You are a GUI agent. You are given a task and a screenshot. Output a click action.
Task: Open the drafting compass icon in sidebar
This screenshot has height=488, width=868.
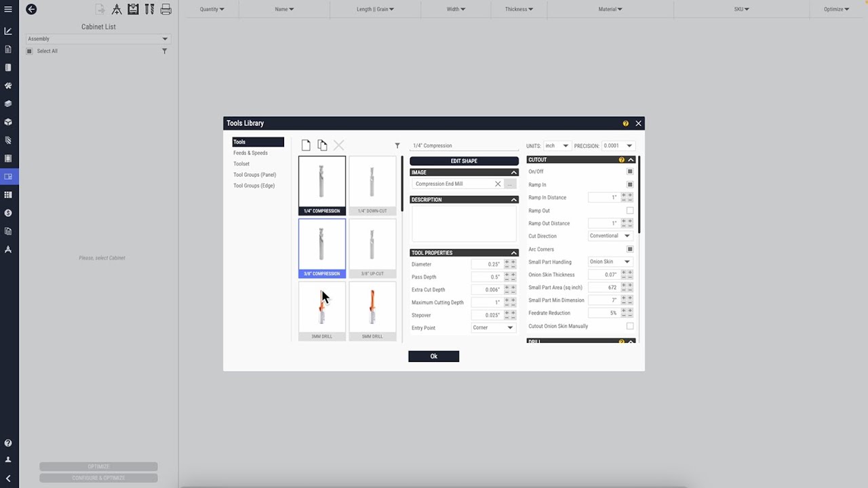(x=8, y=249)
